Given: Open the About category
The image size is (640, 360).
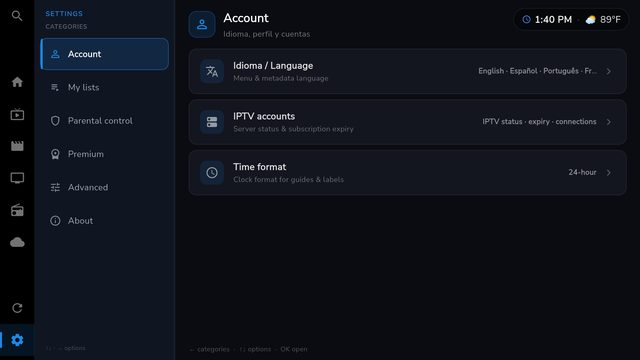Looking at the screenshot, I should click(x=104, y=221).
